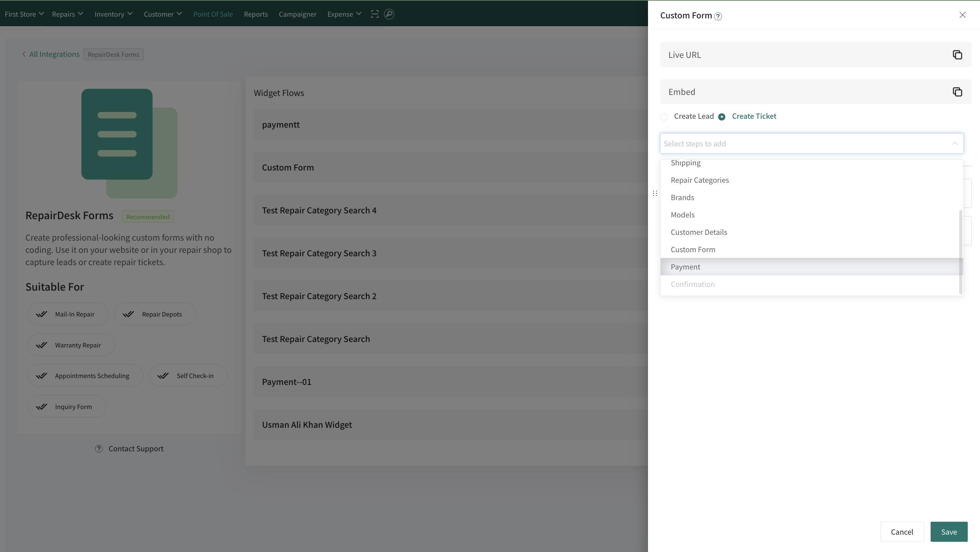This screenshot has height=552, width=980.
Task: Click the Custom Form help question icon
Action: (x=718, y=16)
